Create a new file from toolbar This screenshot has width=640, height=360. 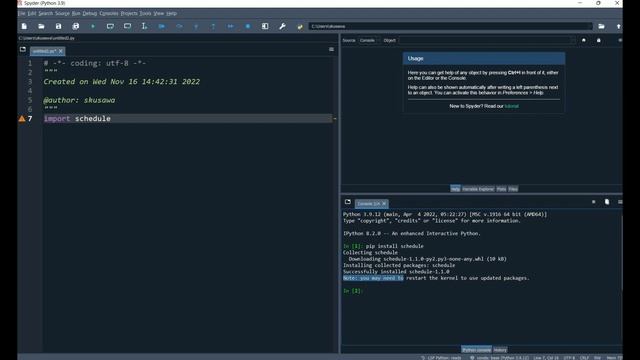click(x=24, y=26)
